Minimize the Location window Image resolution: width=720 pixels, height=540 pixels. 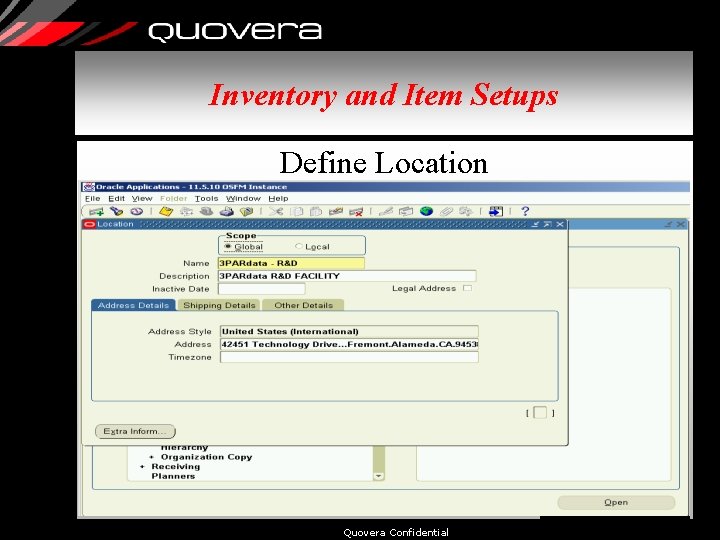tap(535, 224)
